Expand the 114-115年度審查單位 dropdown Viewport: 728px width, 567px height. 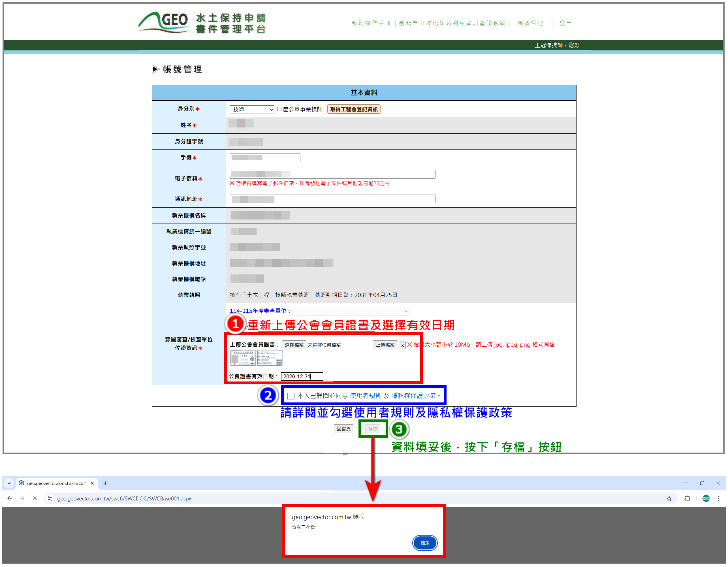(350, 311)
